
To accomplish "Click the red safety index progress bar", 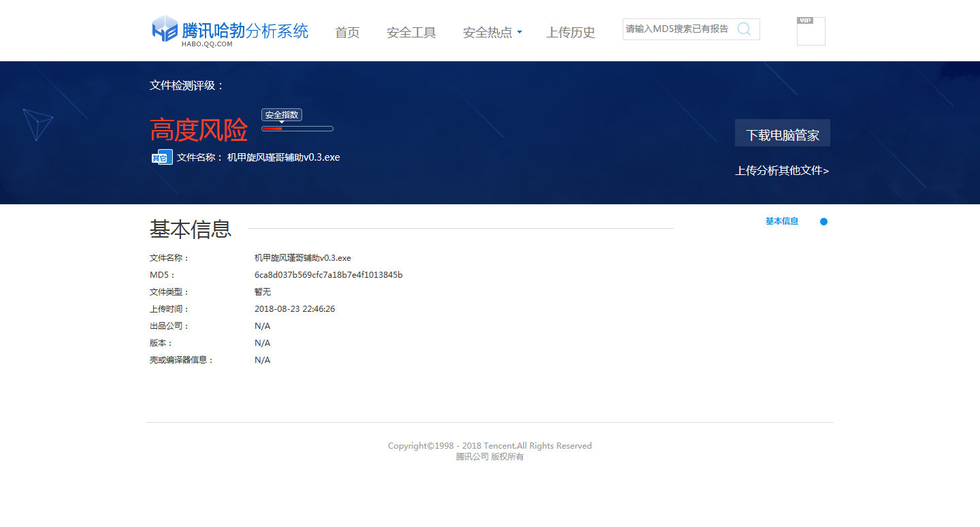I will 297,129.
